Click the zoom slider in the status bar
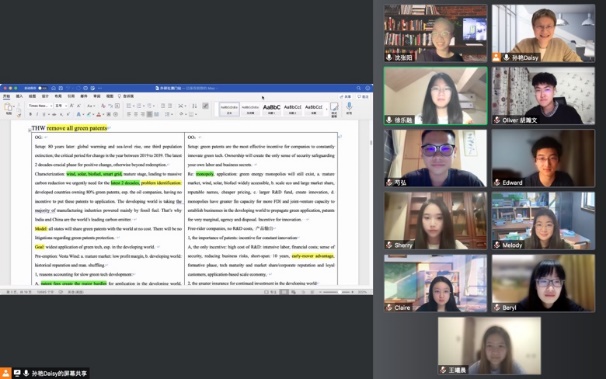The image size is (606, 379). pos(336,292)
